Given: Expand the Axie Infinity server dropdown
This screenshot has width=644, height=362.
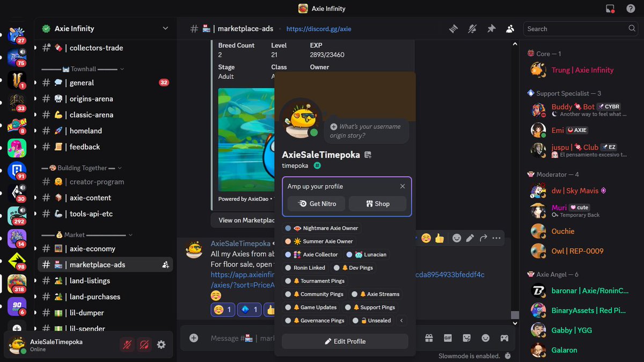Looking at the screenshot, I should pos(165,28).
